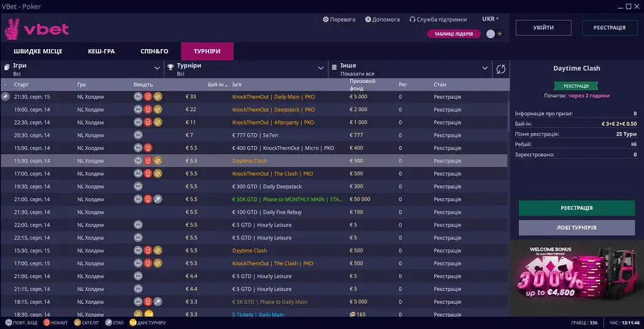Image resolution: width=644 pixels, height=329 pixels.
Task: Expand the Турніри filter dropdown
Action: (245, 69)
